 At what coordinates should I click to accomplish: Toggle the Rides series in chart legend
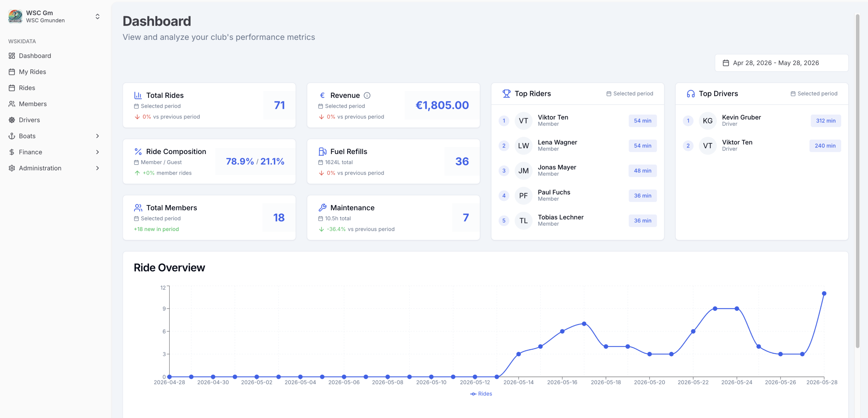[481, 394]
